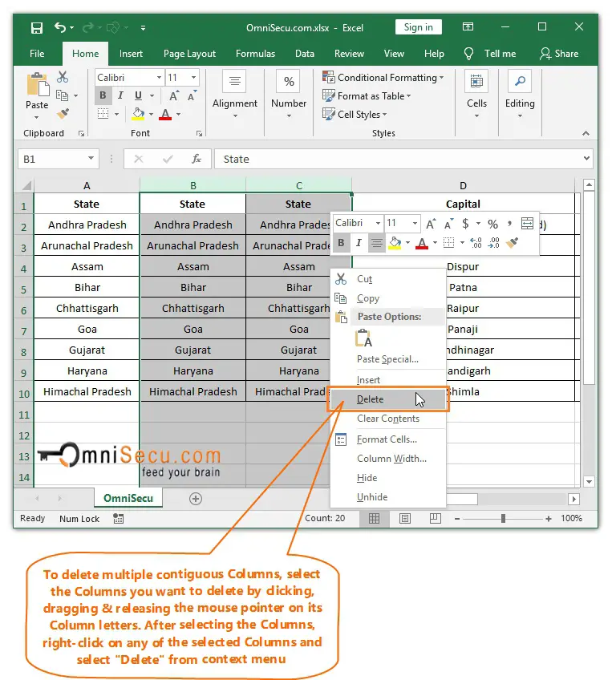The width and height of the screenshot is (616, 680).
Task: Choose Delete from the context menu
Action: pyautogui.click(x=371, y=399)
